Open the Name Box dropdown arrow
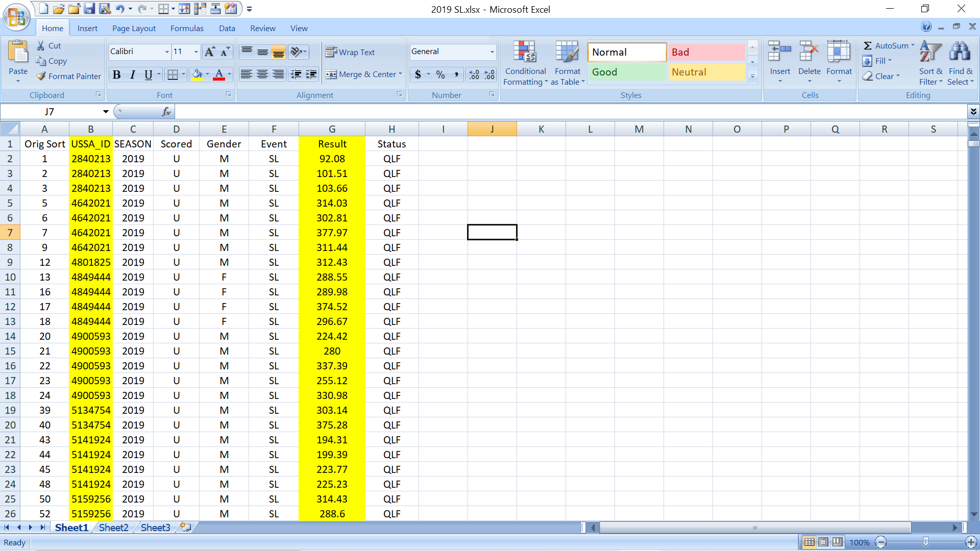980x551 pixels. (x=106, y=112)
